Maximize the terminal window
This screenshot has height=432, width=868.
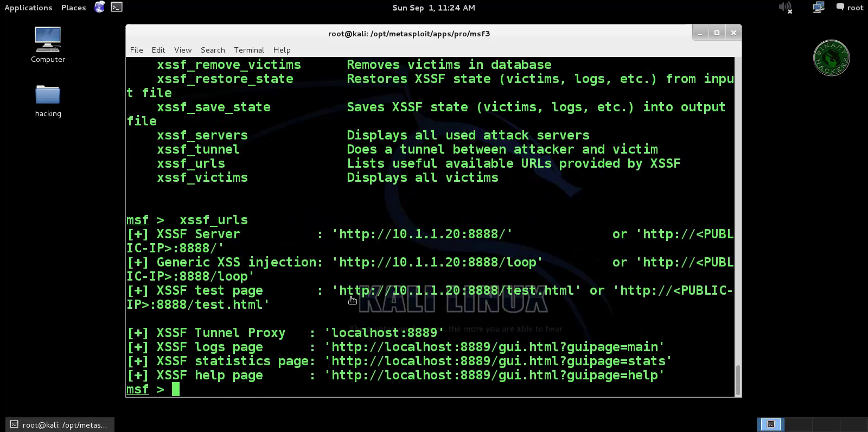(717, 33)
